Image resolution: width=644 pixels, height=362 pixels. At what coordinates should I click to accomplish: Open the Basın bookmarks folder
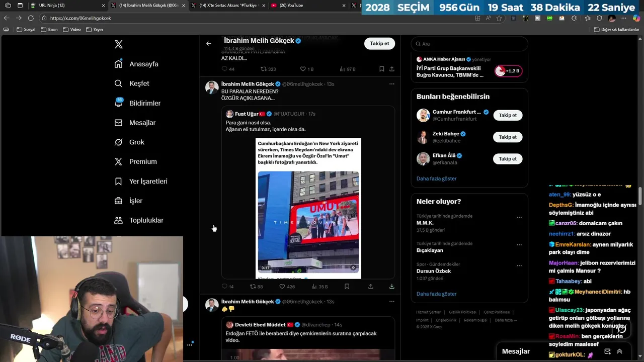[49, 30]
